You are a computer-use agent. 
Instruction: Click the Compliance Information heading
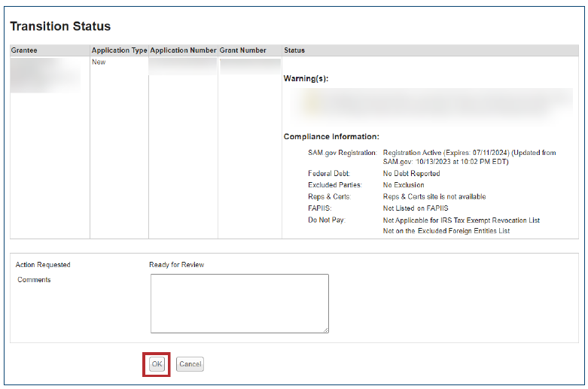331,137
